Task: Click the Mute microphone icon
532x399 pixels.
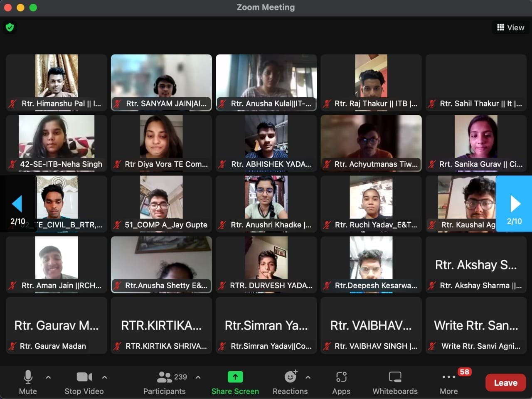Action: tap(28, 377)
